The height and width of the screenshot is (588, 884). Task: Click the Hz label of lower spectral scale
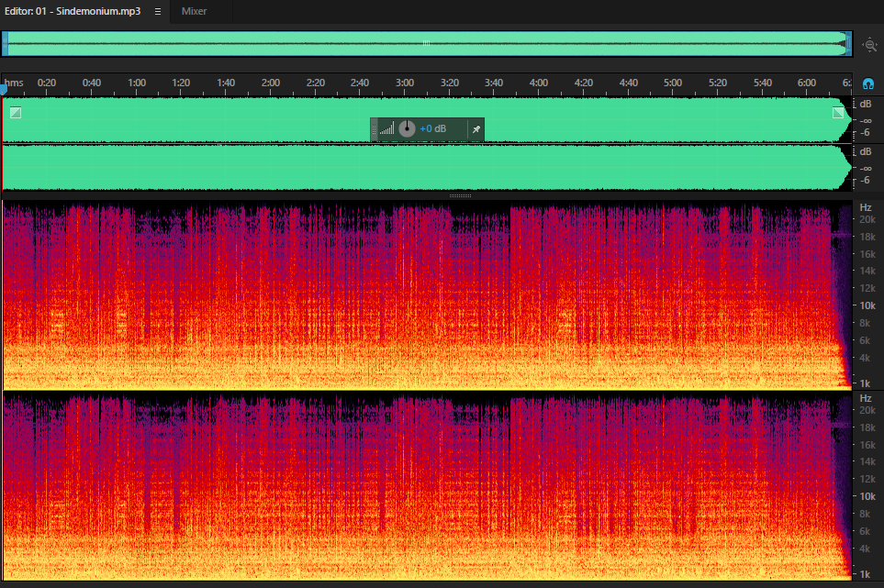(866, 399)
